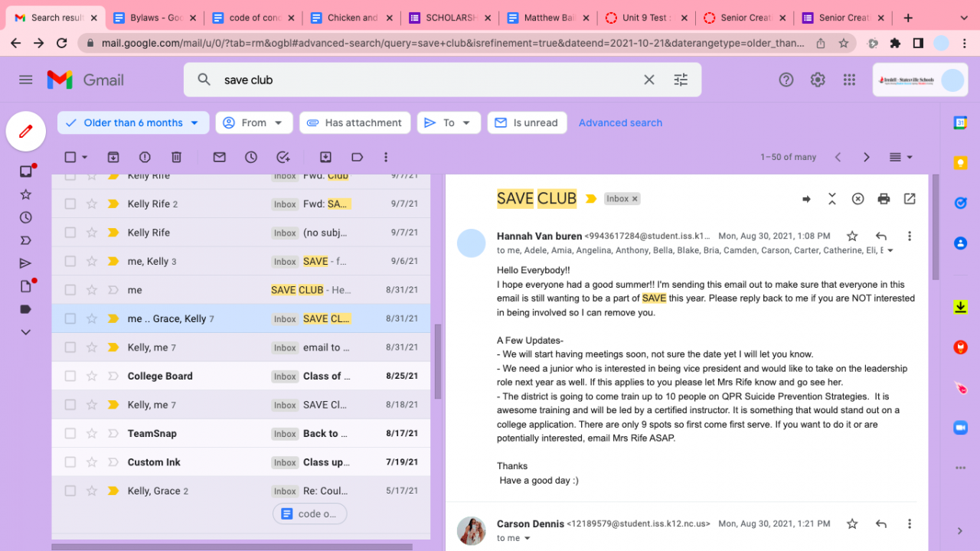The image size is (980, 551).
Task: Open Google Tasks in the side panel
Action: click(x=960, y=203)
